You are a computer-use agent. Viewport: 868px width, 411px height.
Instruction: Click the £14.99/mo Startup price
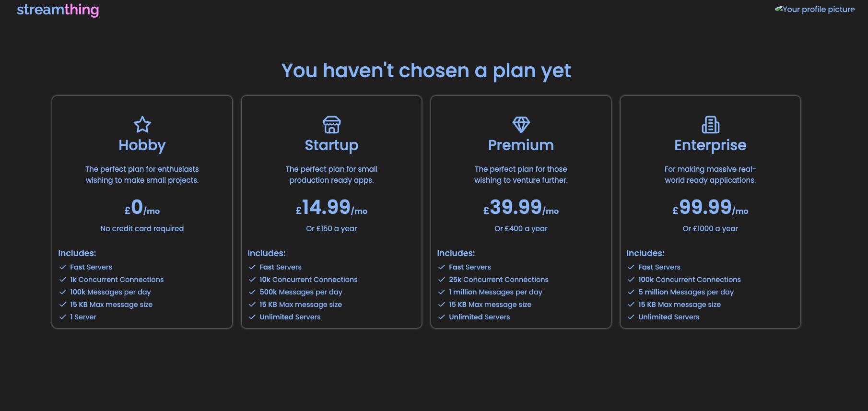pos(331,208)
